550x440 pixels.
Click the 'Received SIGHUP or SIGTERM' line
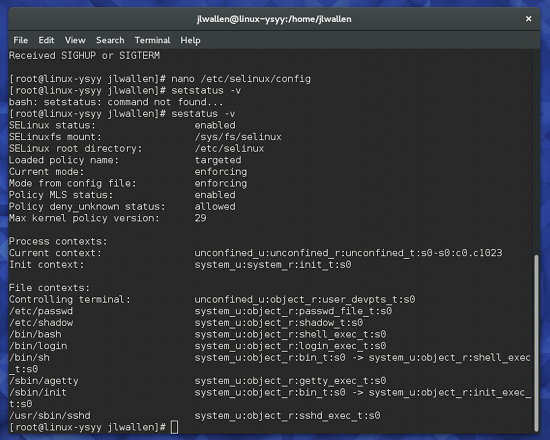(x=84, y=55)
